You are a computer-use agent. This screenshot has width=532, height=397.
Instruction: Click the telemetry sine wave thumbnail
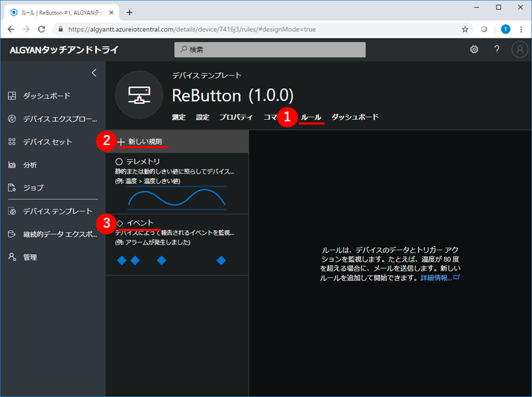(177, 198)
